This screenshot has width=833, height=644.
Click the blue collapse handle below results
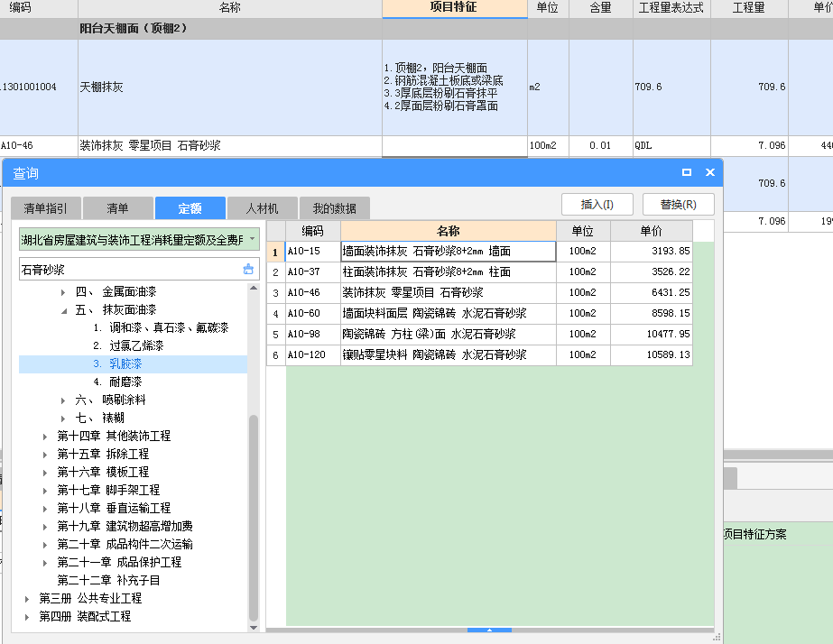tap(489, 630)
